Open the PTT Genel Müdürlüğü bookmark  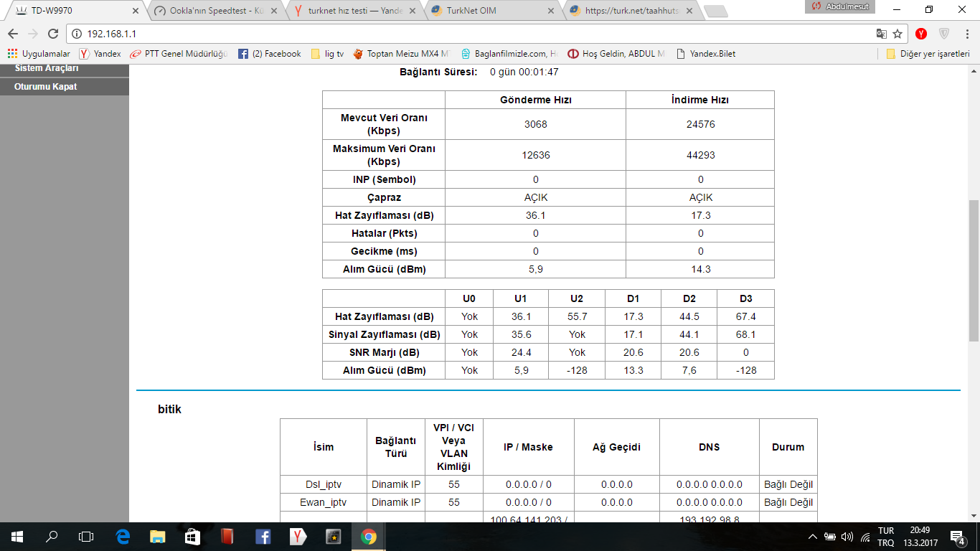(179, 54)
